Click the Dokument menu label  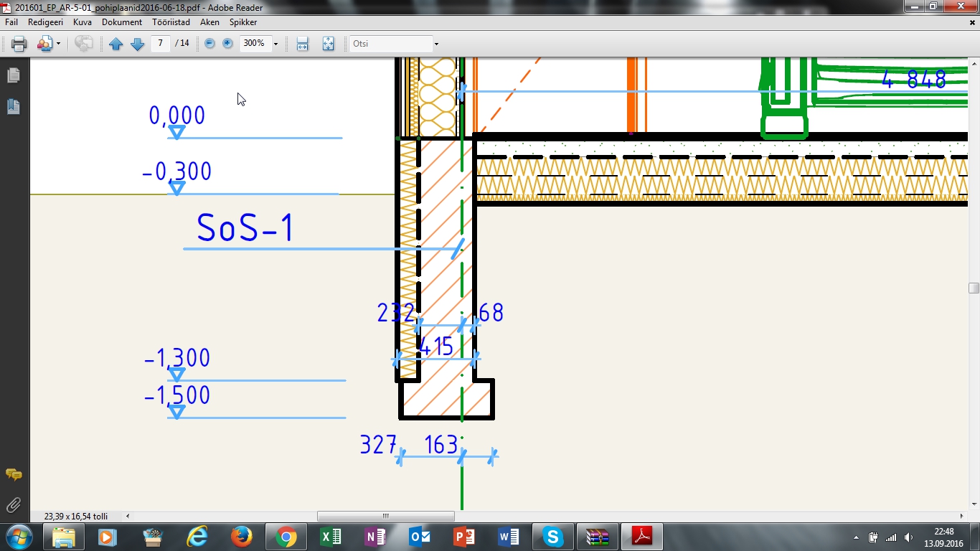pyautogui.click(x=122, y=22)
